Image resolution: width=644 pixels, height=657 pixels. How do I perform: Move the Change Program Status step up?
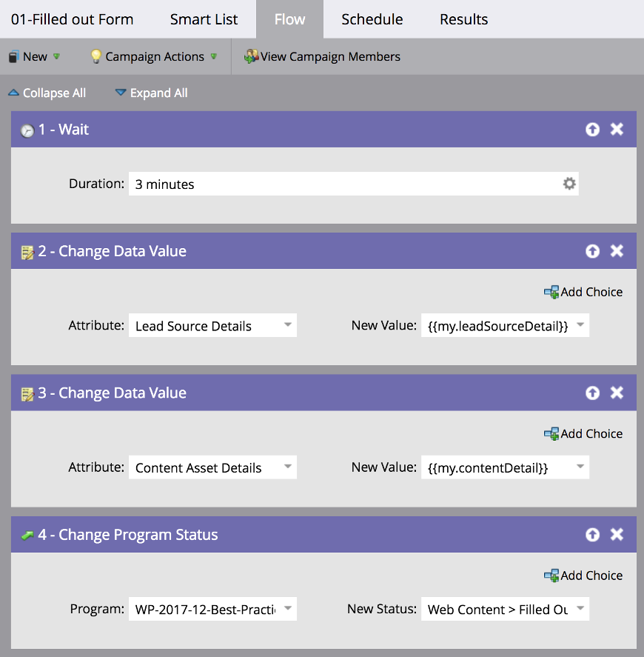pos(593,535)
